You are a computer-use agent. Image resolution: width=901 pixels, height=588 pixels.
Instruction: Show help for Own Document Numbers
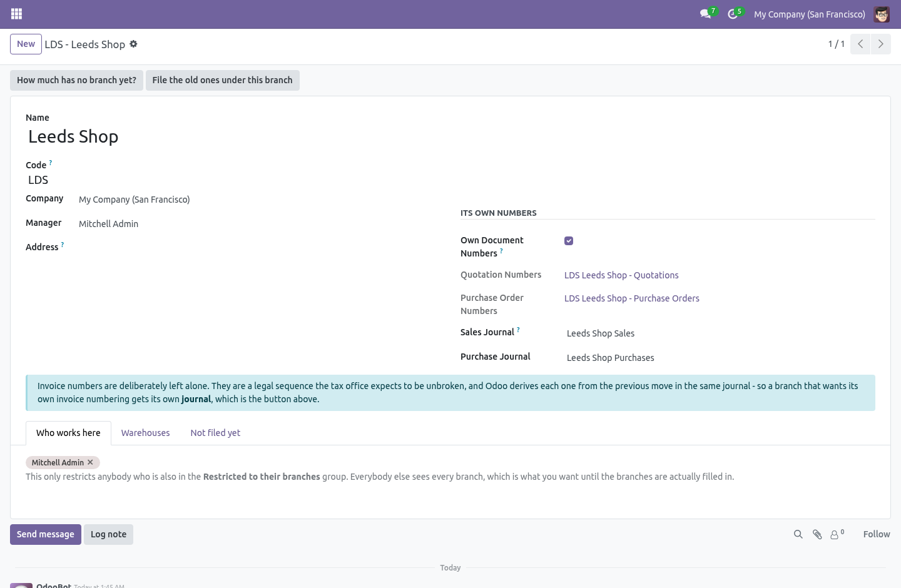pos(501,251)
